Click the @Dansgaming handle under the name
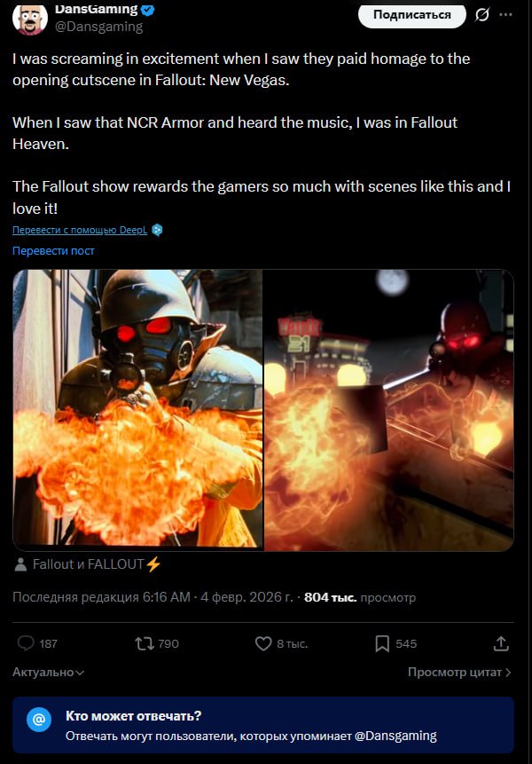The height and width of the screenshot is (764, 532). click(x=98, y=27)
